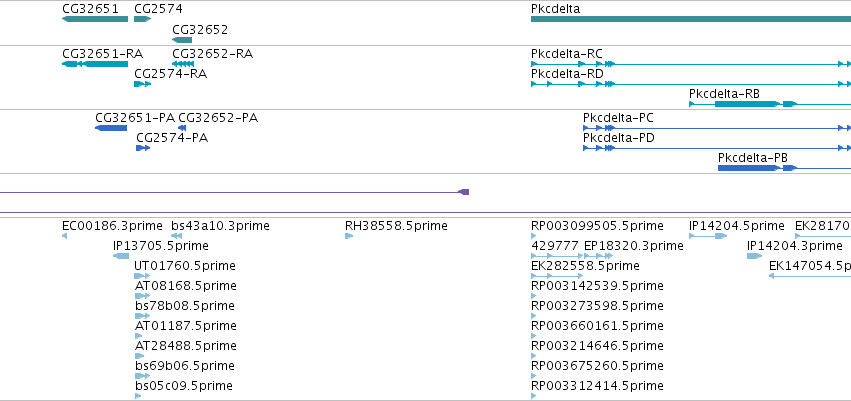Click the Pkcdelta gene bar
The image size is (851, 401).
pyautogui.click(x=691, y=19)
